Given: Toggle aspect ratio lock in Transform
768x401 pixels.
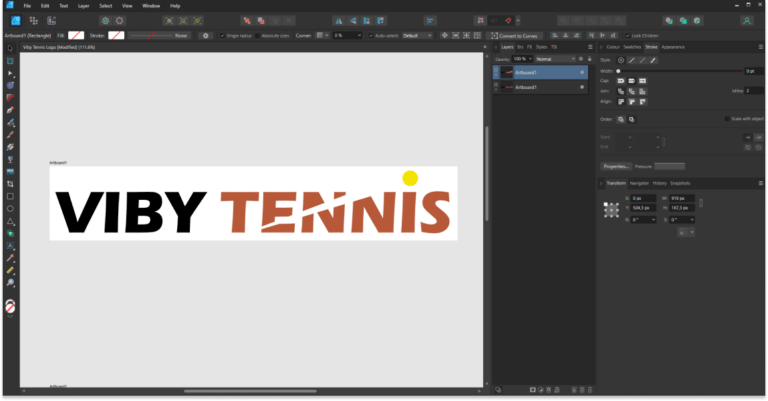Looking at the screenshot, I should point(701,203).
